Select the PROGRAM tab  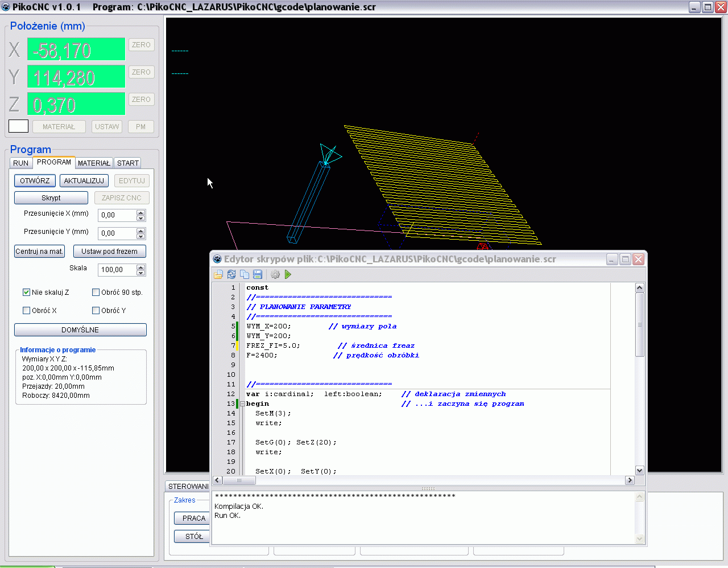click(x=54, y=162)
